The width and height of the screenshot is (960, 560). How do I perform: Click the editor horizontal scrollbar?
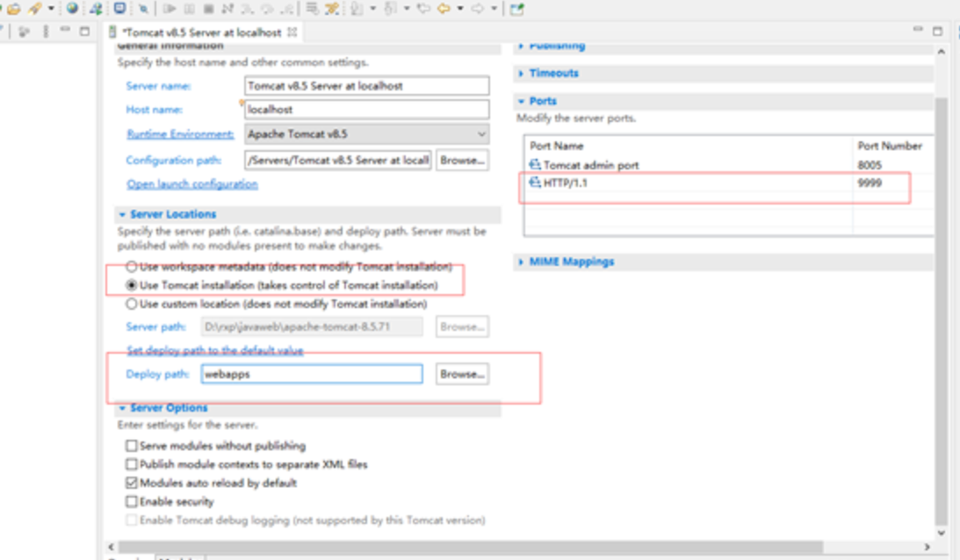pos(470,547)
